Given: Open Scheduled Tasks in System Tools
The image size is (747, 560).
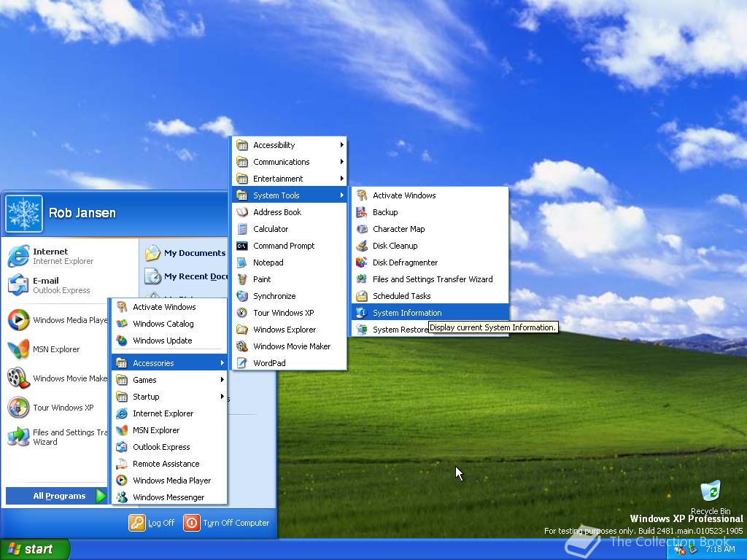Looking at the screenshot, I should tap(430, 296).
